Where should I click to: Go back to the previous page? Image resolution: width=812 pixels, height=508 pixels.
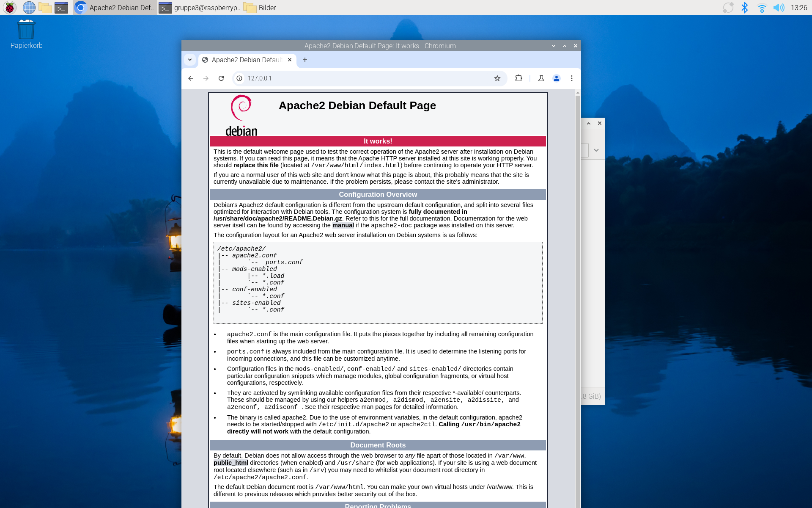(191, 78)
